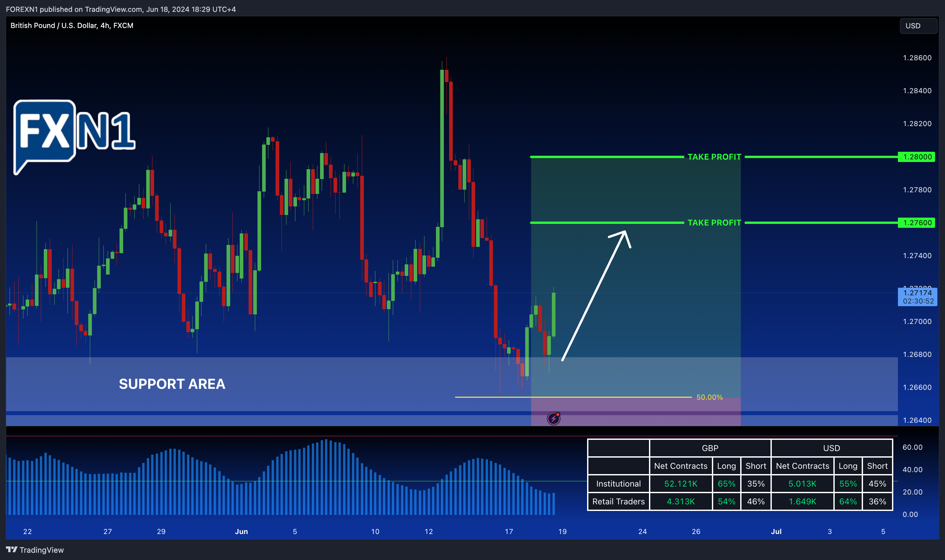Click the 54% retail GBP long cell
The height and width of the screenshot is (560, 945).
(726, 501)
